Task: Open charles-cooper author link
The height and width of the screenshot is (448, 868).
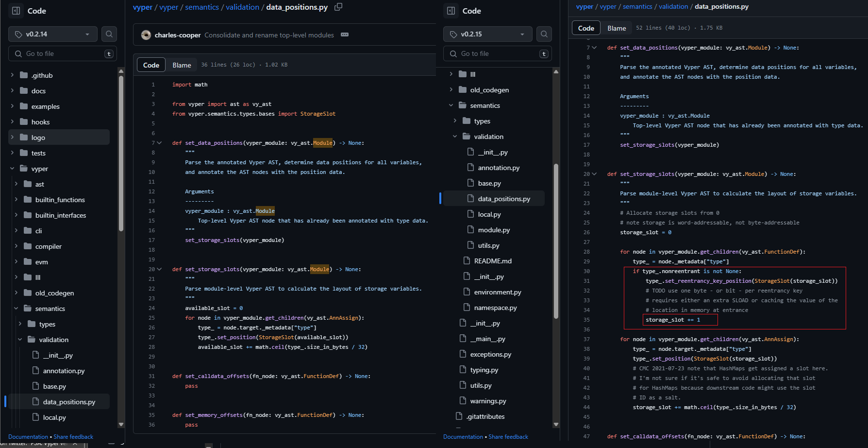Action: 178,35
